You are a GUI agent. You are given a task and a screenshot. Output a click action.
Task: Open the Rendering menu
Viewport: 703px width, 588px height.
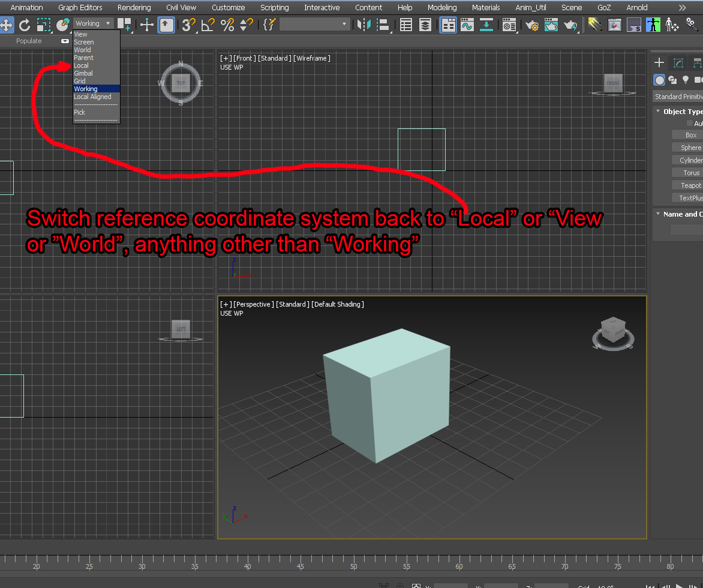coord(134,7)
